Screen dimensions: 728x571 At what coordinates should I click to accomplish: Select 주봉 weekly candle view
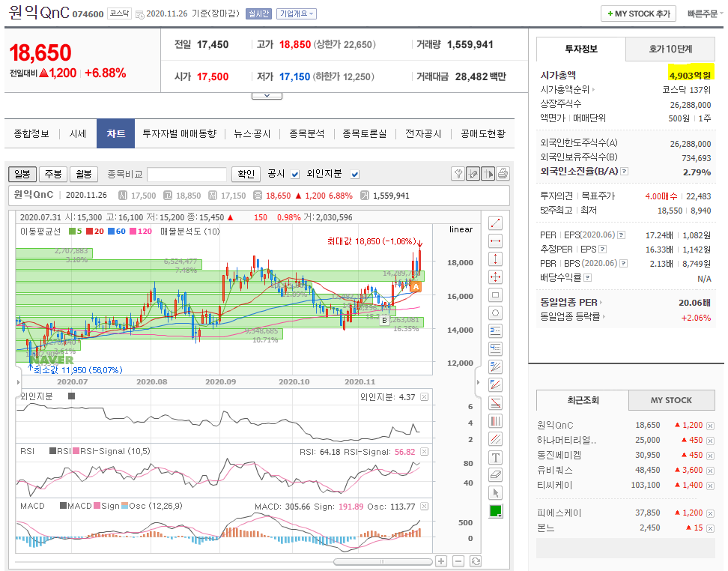click(x=53, y=175)
